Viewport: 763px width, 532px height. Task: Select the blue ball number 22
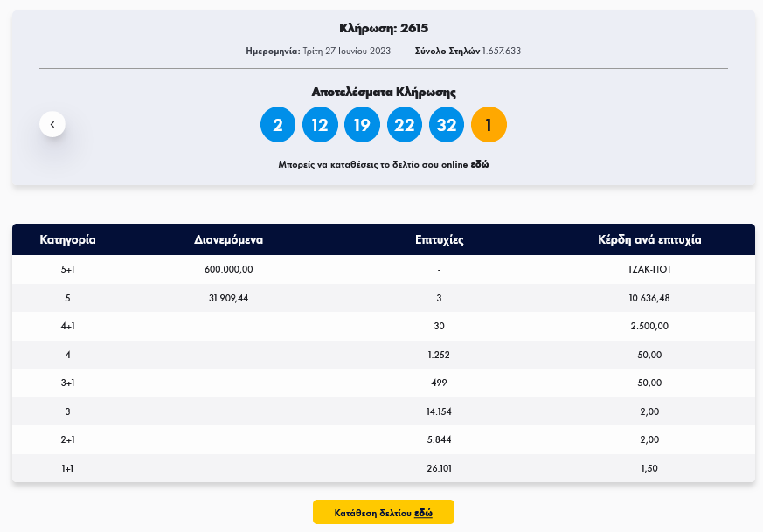click(x=404, y=124)
